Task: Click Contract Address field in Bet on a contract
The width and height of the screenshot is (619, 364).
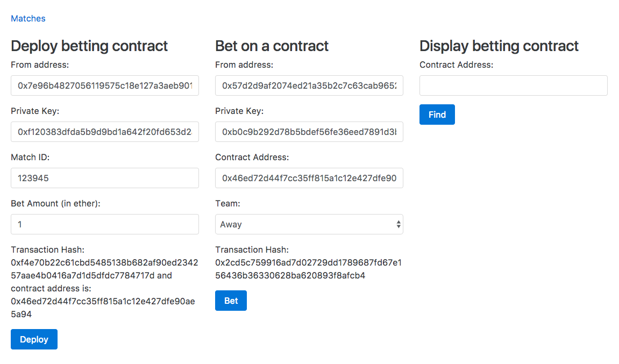Action: pos(309,178)
